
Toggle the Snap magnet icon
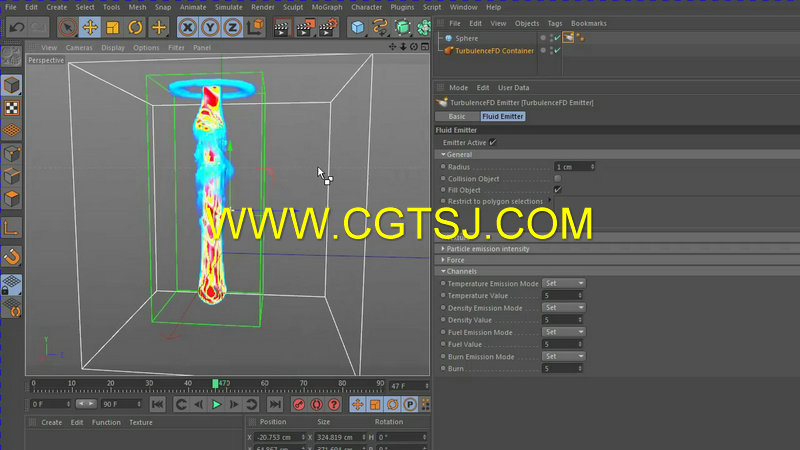point(11,257)
